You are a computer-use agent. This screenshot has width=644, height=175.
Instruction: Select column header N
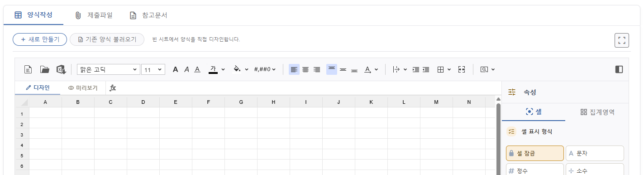coord(469,102)
